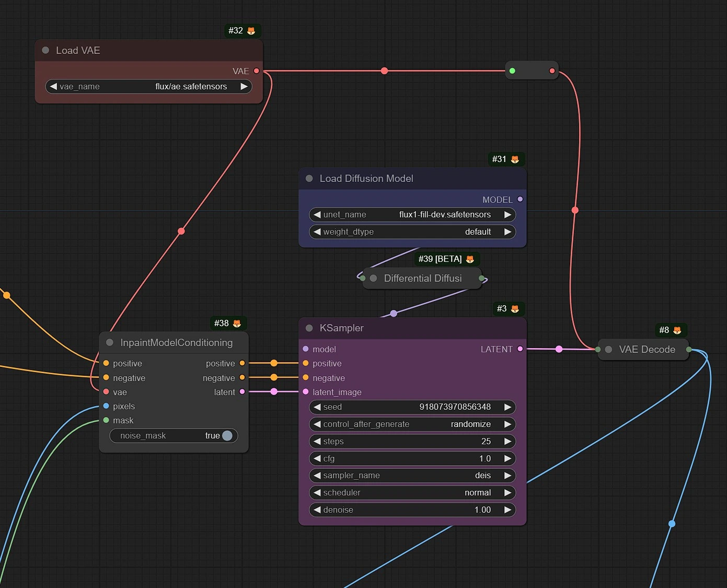This screenshot has height=588, width=727.
Task: Click the pink link midpoint from LATENT to VAE Decode
Action: 559,349
